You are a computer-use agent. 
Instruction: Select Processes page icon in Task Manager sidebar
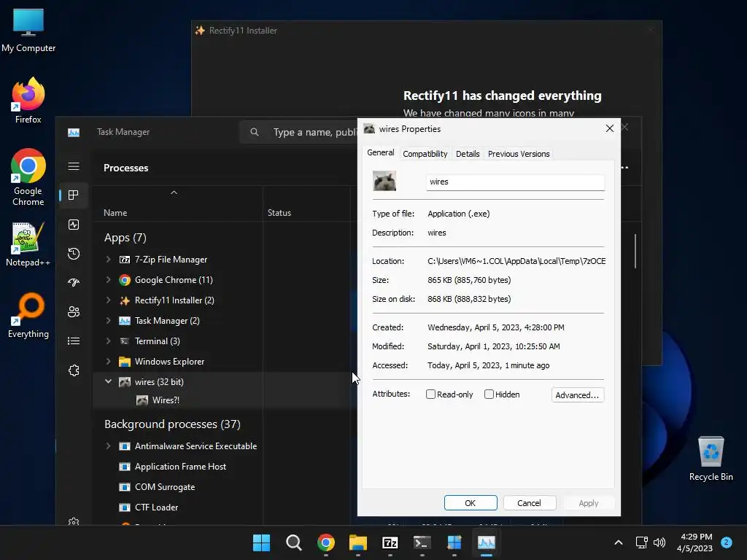click(74, 195)
